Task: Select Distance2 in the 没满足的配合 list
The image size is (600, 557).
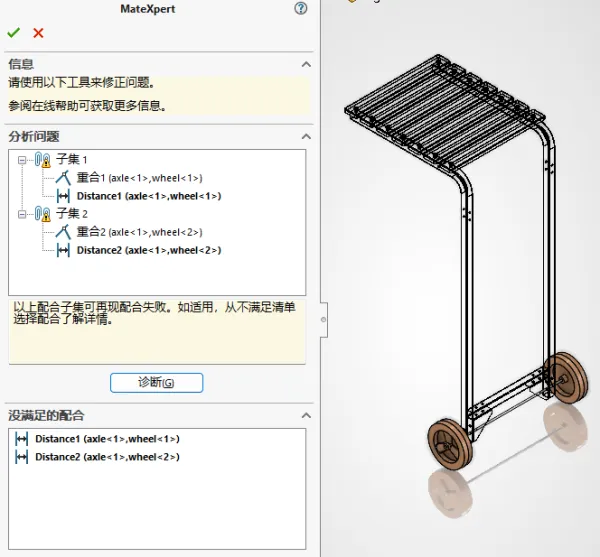Action: click(x=107, y=457)
